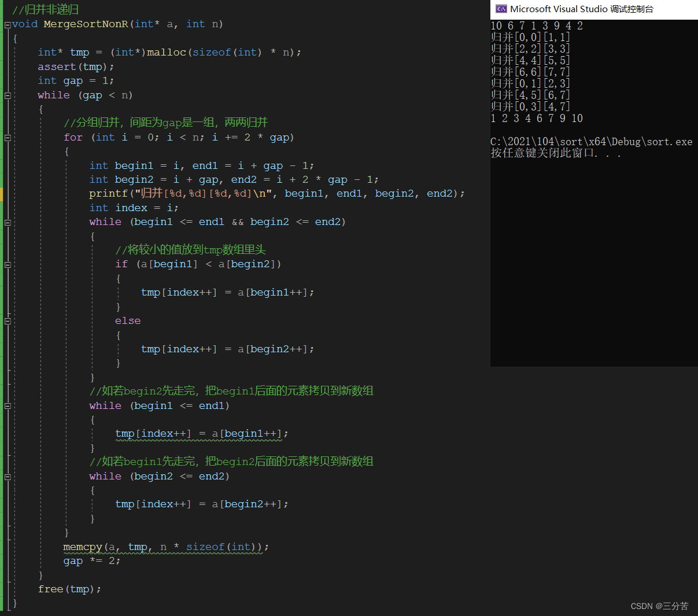Collapse the 'for (int i = 0...' loop block

pyautogui.click(x=8, y=138)
